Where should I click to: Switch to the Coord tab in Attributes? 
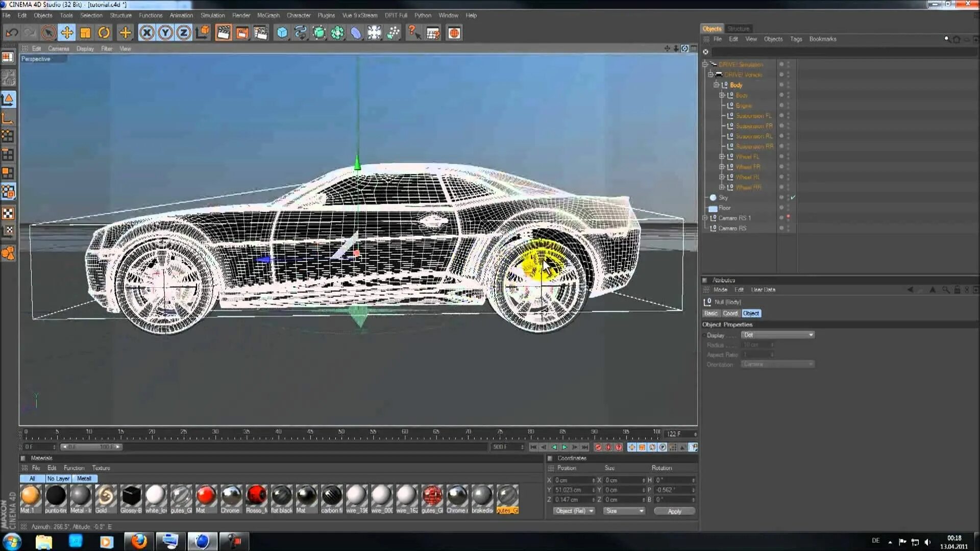(x=730, y=313)
